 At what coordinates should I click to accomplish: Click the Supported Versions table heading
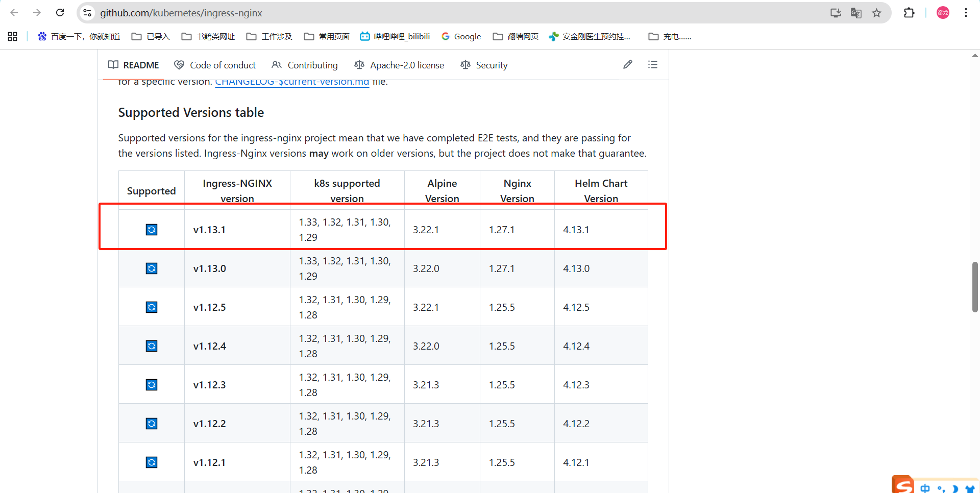tap(191, 112)
